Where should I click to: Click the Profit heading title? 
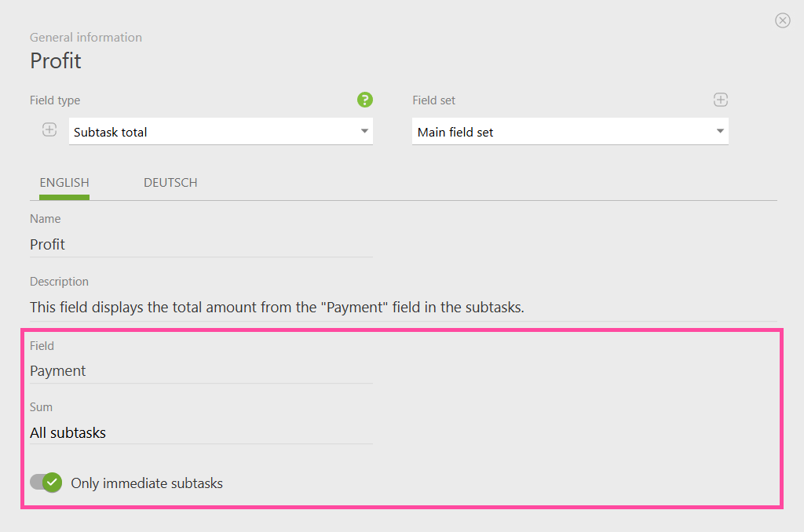click(56, 61)
